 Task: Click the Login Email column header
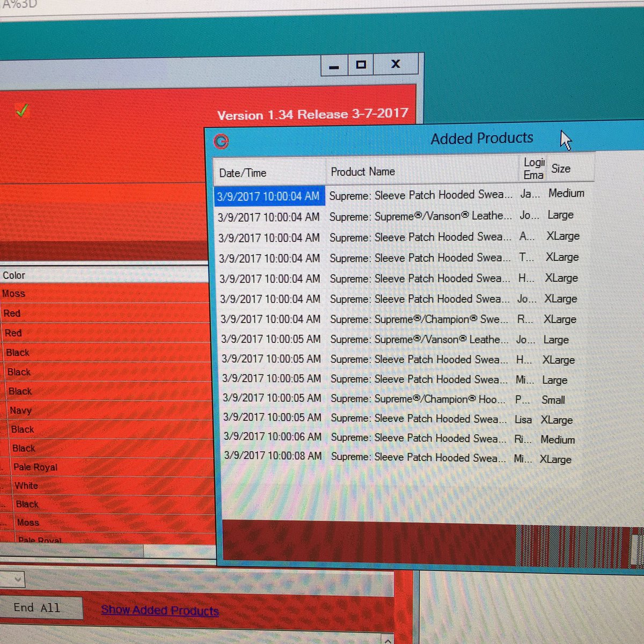533,169
